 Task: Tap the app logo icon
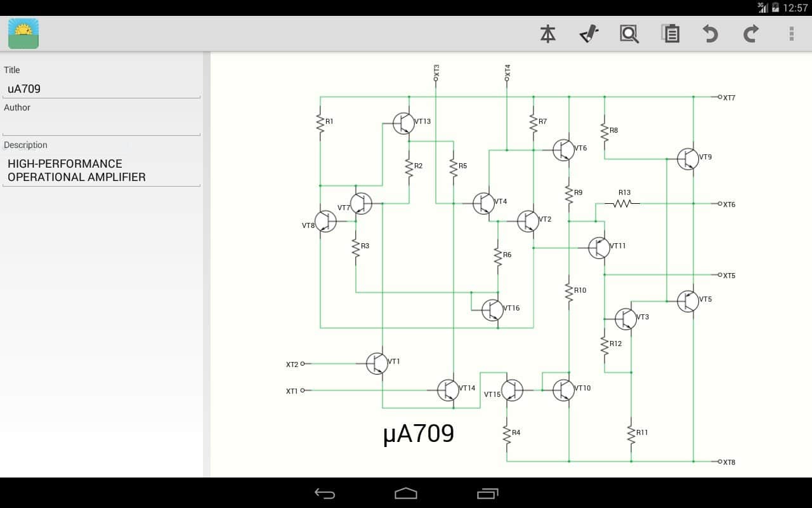pyautogui.click(x=23, y=34)
